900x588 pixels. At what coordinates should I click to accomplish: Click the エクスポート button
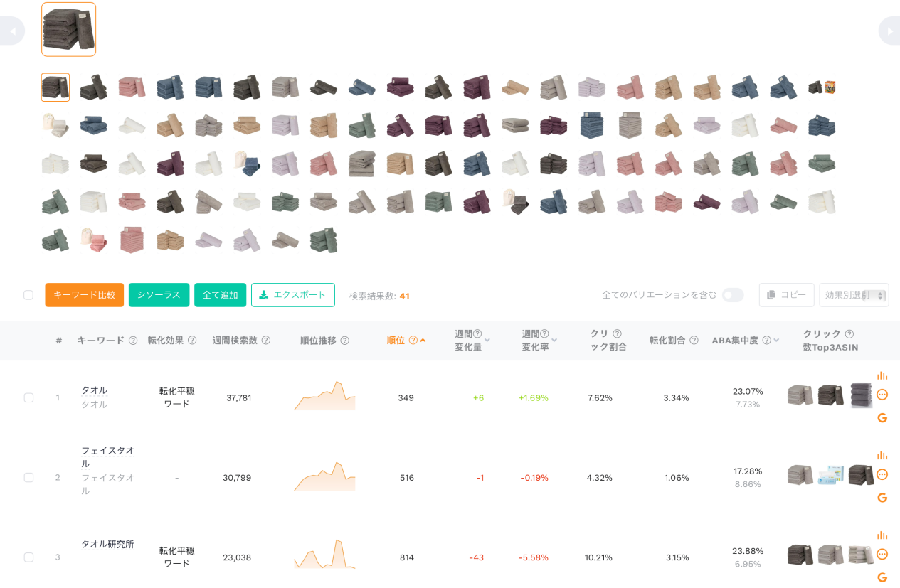click(x=292, y=295)
